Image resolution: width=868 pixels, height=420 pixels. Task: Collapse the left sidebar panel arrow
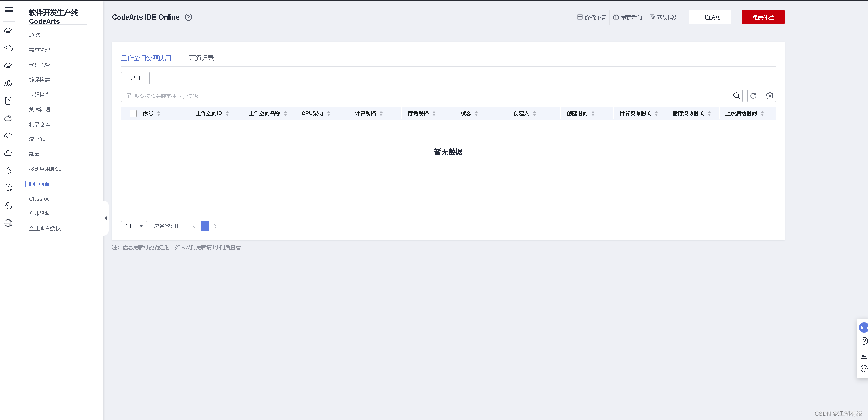[x=106, y=218]
